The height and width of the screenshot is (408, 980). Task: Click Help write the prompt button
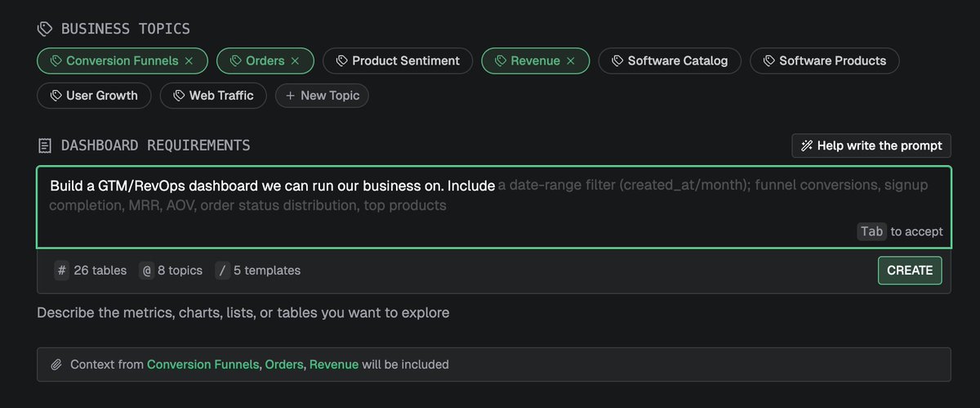pos(871,146)
